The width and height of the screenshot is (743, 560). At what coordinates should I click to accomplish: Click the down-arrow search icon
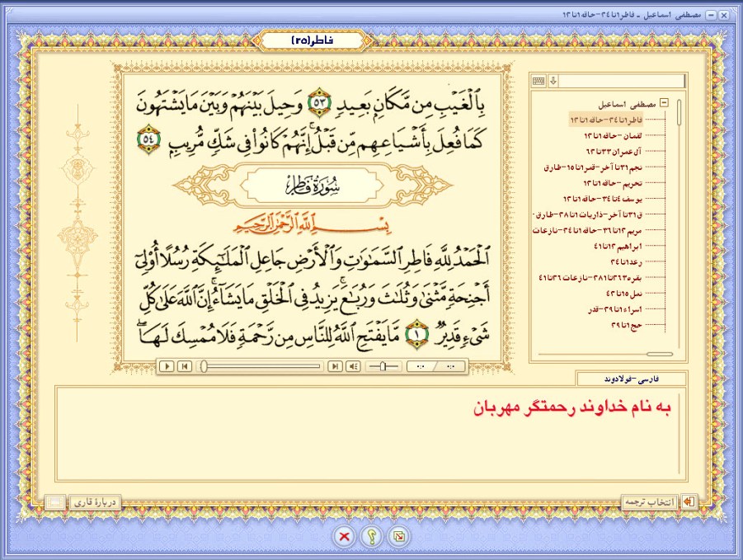pos(553,81)
